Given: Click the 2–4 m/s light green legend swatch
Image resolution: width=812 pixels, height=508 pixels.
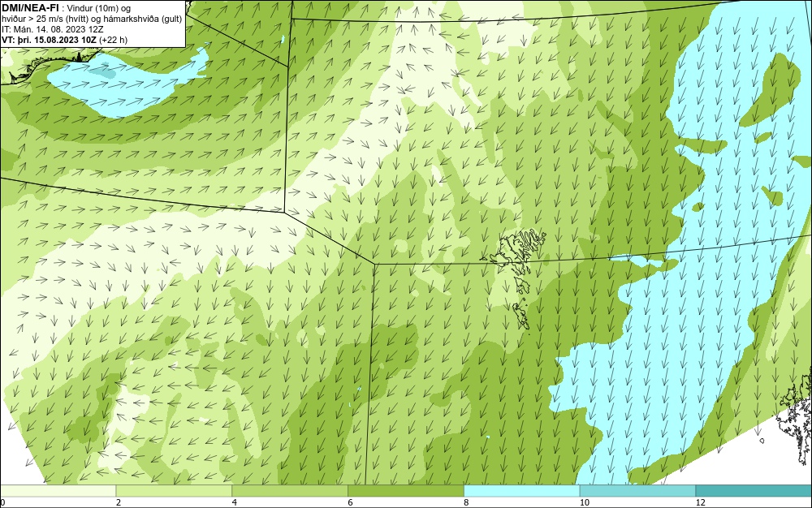Looking at the screenshot, I should pyautogui.click(x=174, y=491).
